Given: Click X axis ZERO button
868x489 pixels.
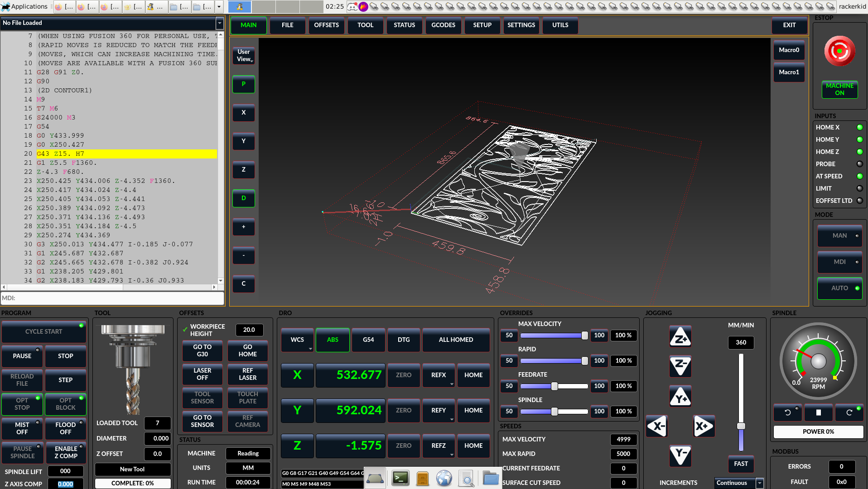Looking at the screenshot, I should coord(404,375).
